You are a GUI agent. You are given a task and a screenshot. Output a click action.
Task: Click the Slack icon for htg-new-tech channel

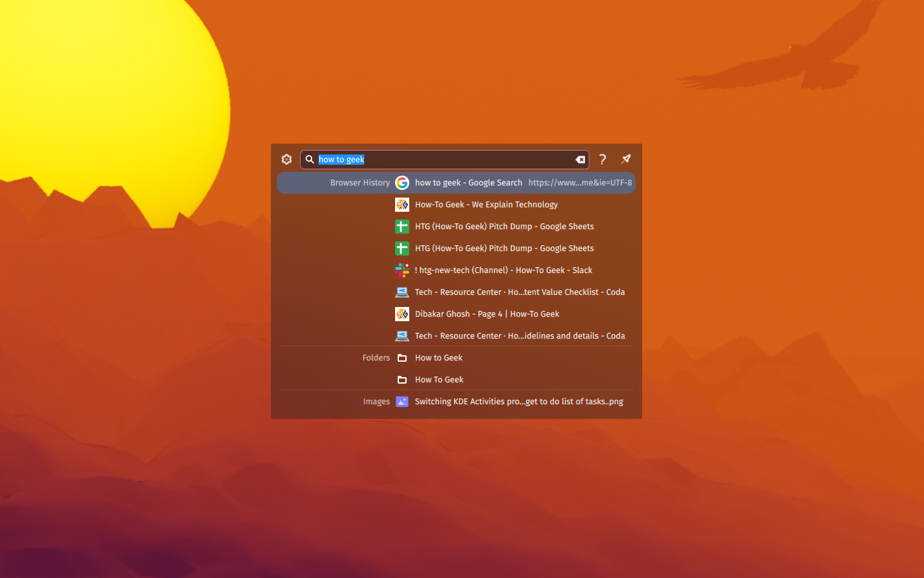click(x=402, y=270)
